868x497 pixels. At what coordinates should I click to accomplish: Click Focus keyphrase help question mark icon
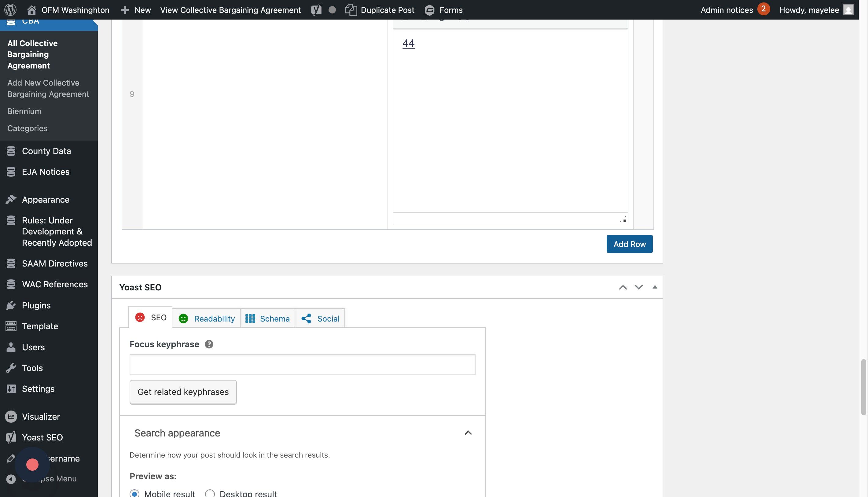(209, 344)
